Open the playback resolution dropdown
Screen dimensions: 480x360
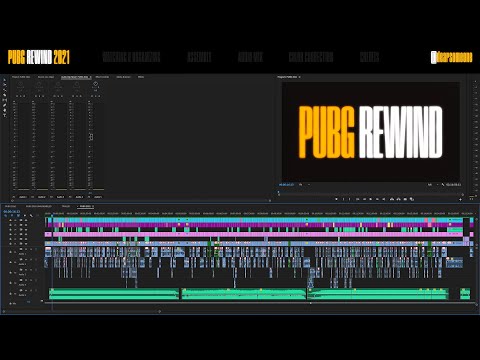coord(433,184)
